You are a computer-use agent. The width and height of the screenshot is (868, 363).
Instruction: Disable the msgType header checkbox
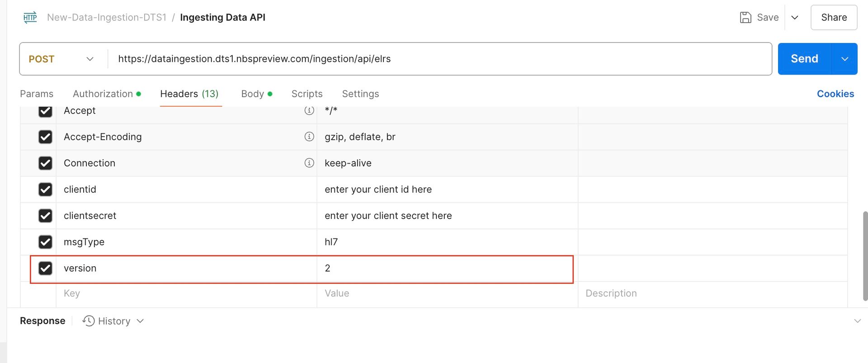45,242
